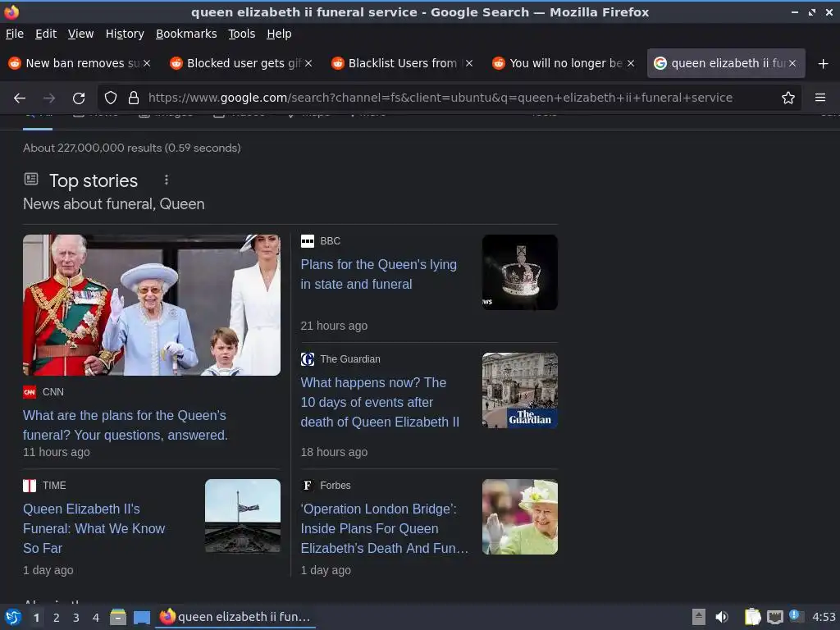This screenshot has height=630, width=840.
Task: Switch to workspace 4 in the taskbar
Action: [96, 618]
